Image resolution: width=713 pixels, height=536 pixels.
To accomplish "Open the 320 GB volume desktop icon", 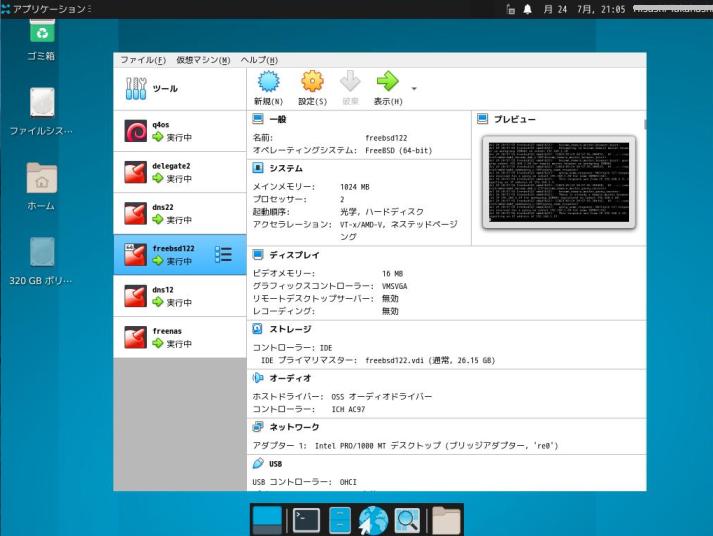I will pos(41,261).
